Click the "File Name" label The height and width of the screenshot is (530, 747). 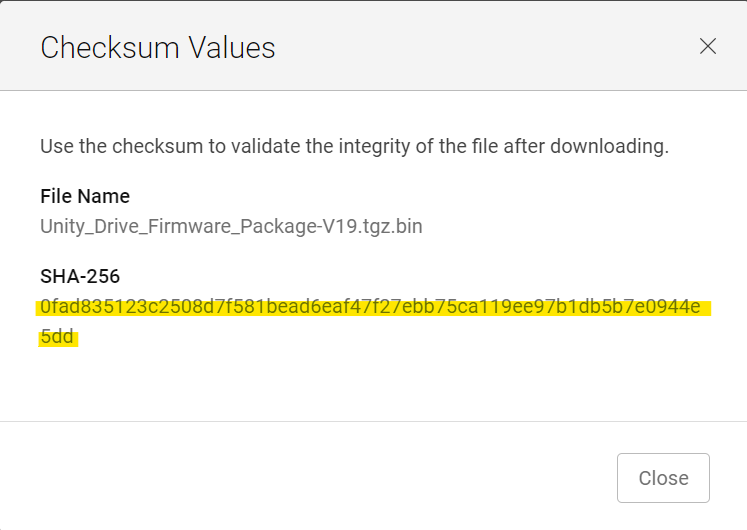pos(85,196)
